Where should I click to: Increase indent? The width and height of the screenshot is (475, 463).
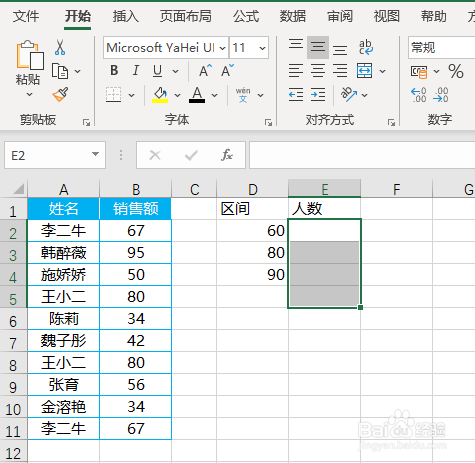pos(318,95)
